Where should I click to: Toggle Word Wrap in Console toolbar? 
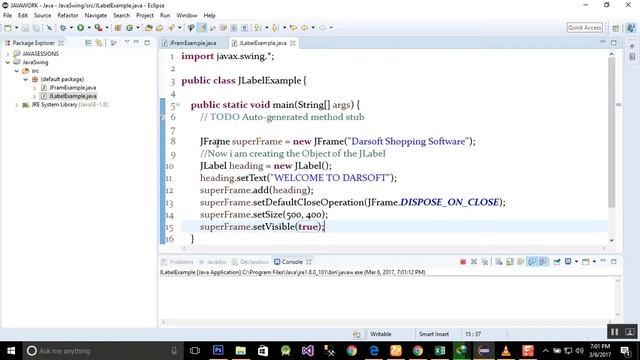pos(520,262)
